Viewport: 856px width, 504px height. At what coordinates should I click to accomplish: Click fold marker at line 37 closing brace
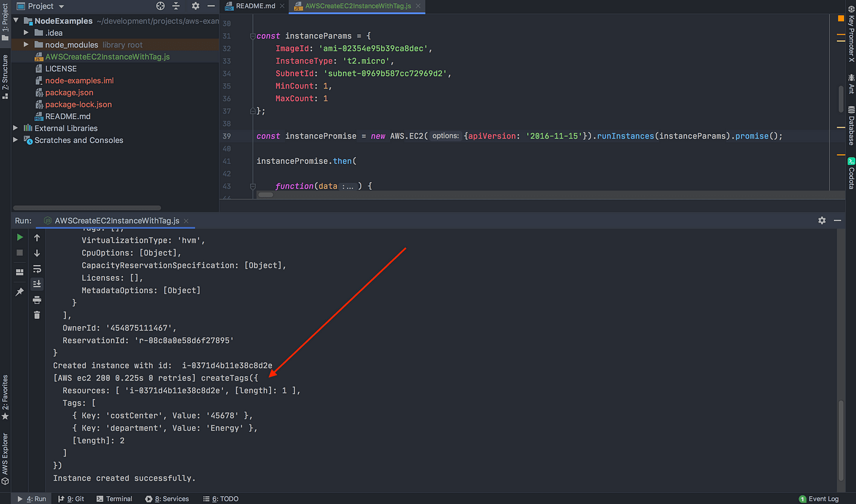(251, 111)
